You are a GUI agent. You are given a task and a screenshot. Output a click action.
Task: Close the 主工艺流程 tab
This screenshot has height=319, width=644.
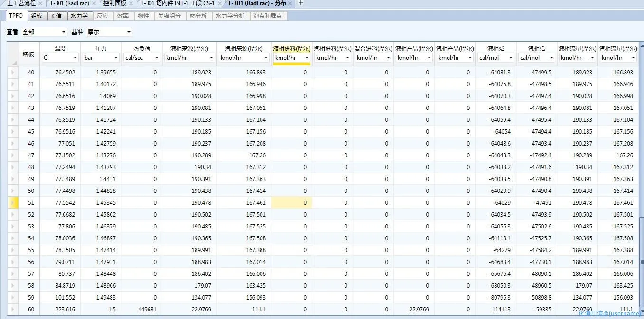click(40, 3)
